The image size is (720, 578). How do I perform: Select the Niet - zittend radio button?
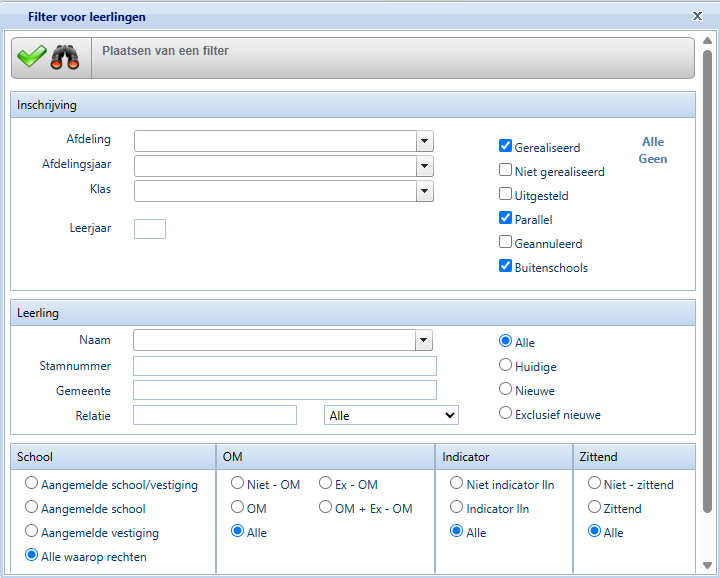tap(594, 483)
